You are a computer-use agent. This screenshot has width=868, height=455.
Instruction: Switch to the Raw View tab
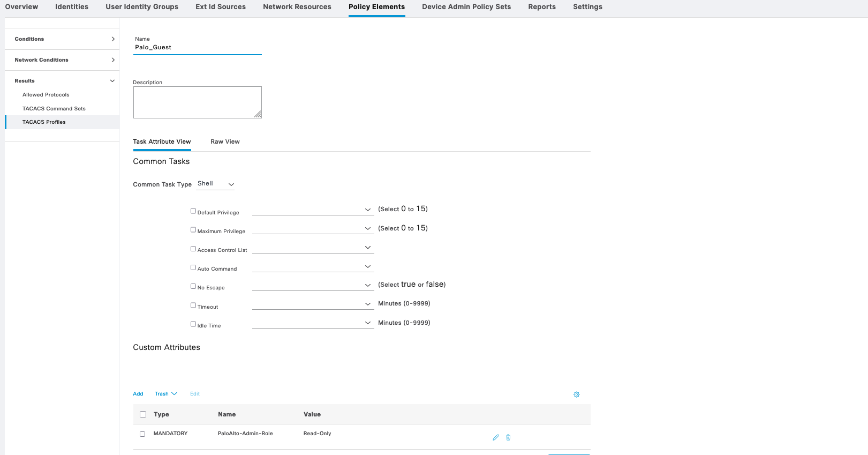pyautogui.click(x=225, y=142)
